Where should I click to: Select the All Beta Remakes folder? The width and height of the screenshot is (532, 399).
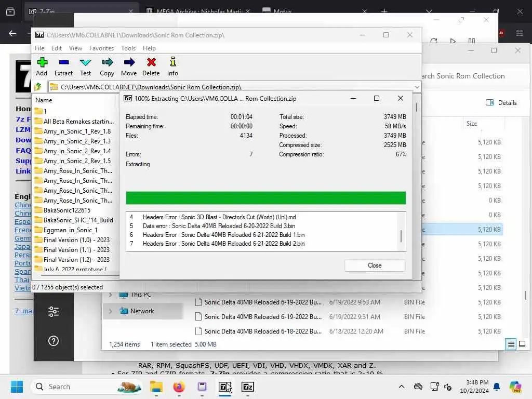point(75,122)
